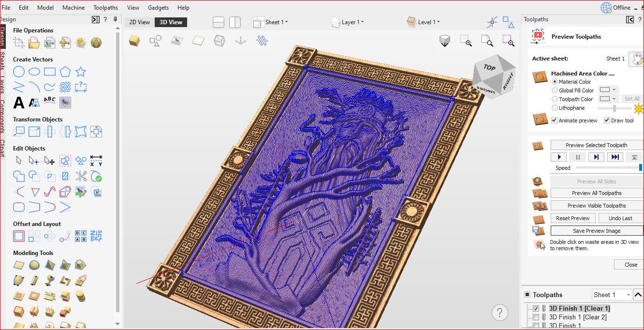Click the Reset Preview button

point(572,218)
